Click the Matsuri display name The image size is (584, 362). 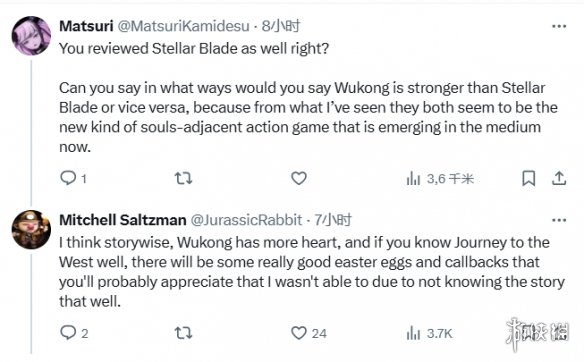pyautogui.click(x=86, y=26)
